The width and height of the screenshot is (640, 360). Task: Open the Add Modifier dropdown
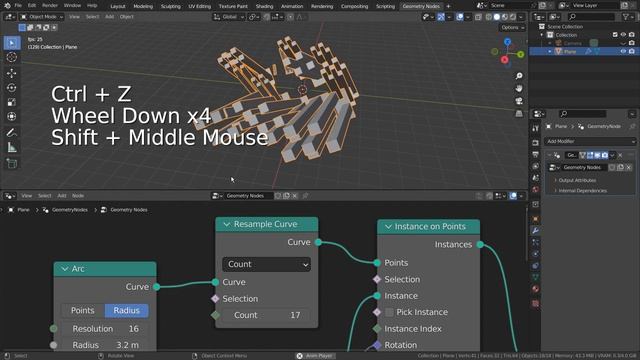pos(590,141)
